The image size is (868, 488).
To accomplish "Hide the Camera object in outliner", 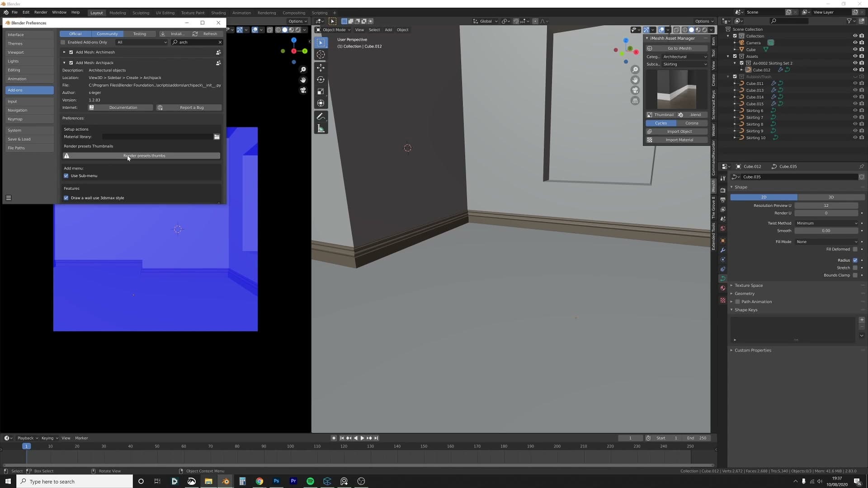I will tap(855, 43).
